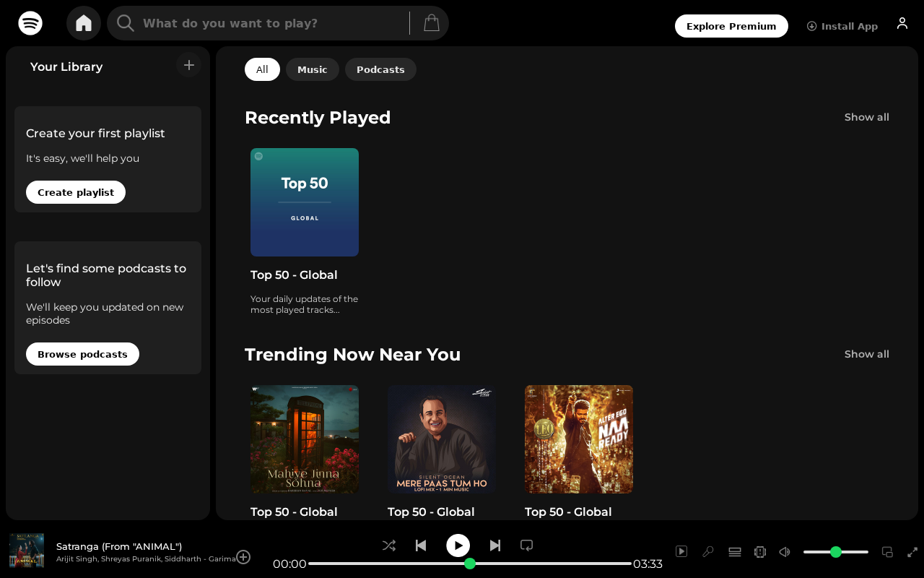Click the total duration 03:33
Viewport: 924px width, 578px height.
648,564
